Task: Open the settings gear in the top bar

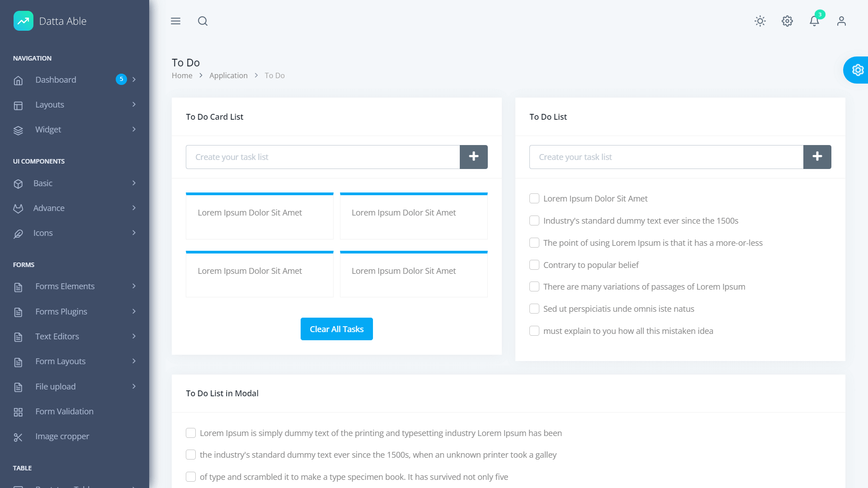Action: coord(787,21)
